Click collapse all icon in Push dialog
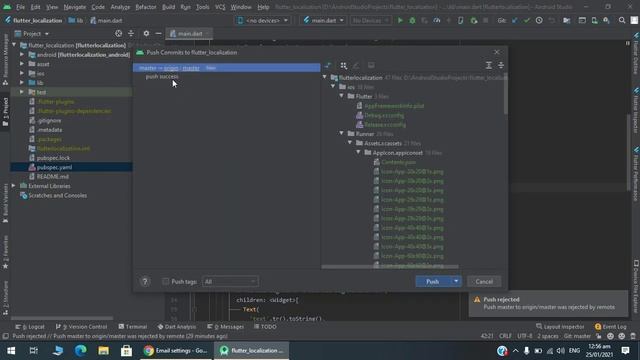This screenshot has height=360, width=640. 501,65
